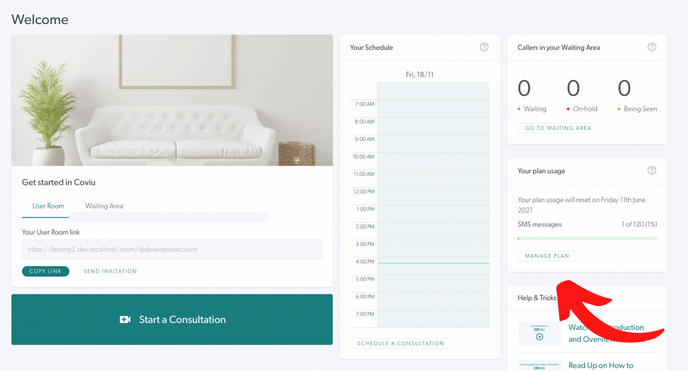Click the Waiting callers count

click(524, 88)
